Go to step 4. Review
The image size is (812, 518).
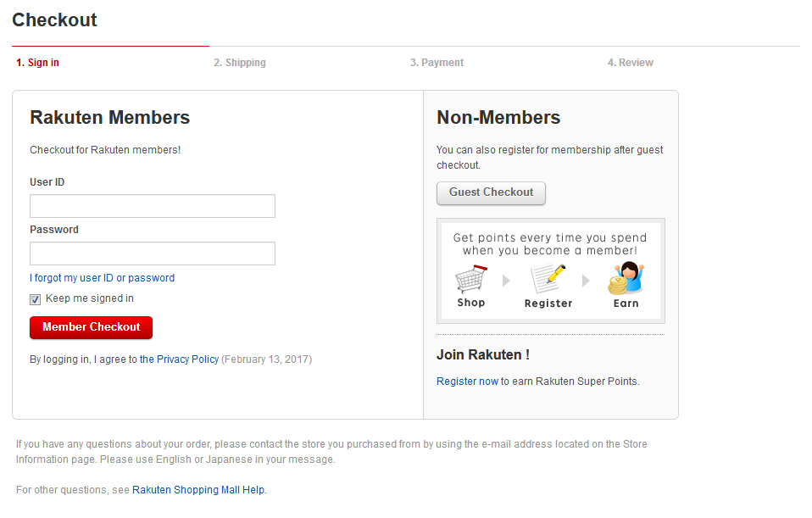(x=631, y=63)
